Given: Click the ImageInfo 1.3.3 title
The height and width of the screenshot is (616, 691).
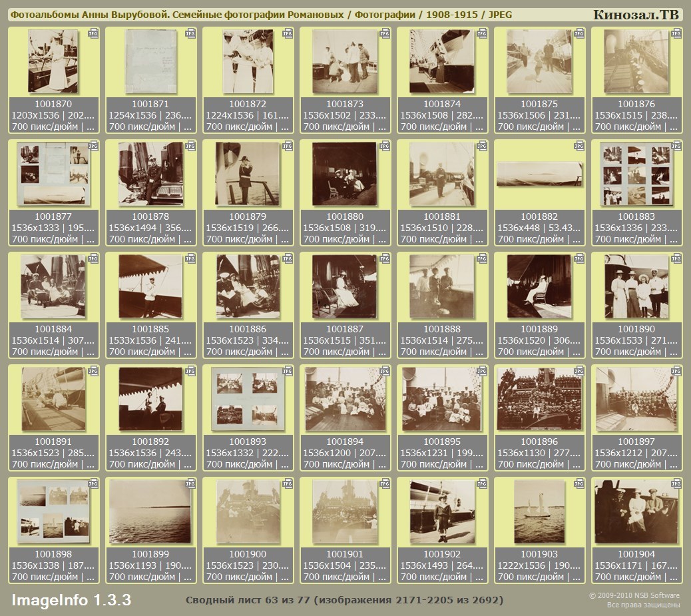Looking at the screenshot, I should (71, 600).
